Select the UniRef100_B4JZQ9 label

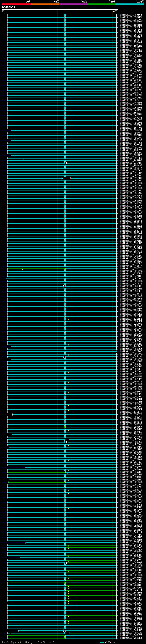tap(131, 578)
